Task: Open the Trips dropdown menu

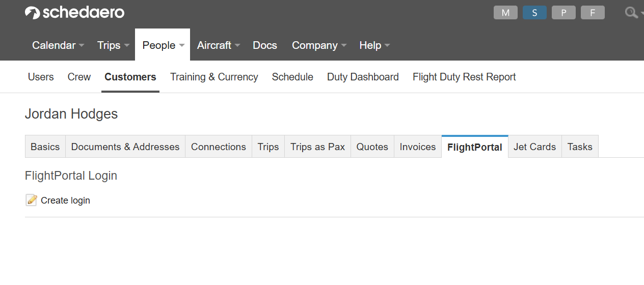Action: 113,45
